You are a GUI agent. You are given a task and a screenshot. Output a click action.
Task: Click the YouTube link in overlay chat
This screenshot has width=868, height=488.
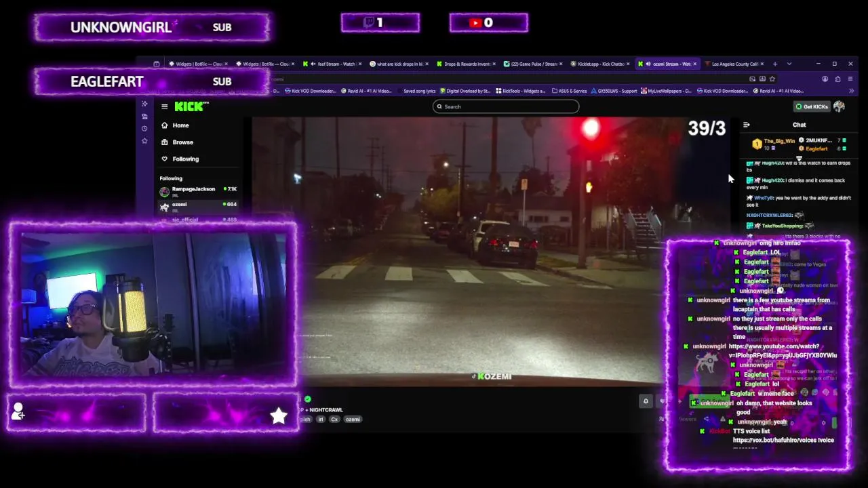(x=783, y=350)
